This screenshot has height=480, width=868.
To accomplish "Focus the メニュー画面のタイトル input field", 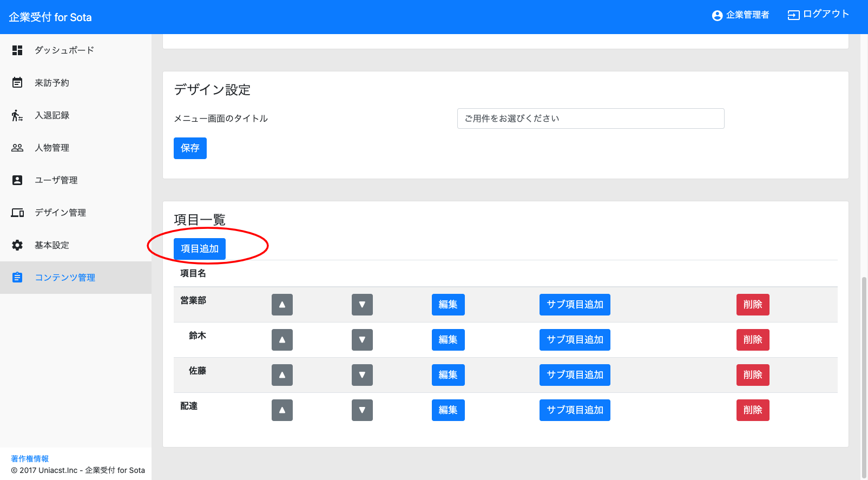I will 590,119.
